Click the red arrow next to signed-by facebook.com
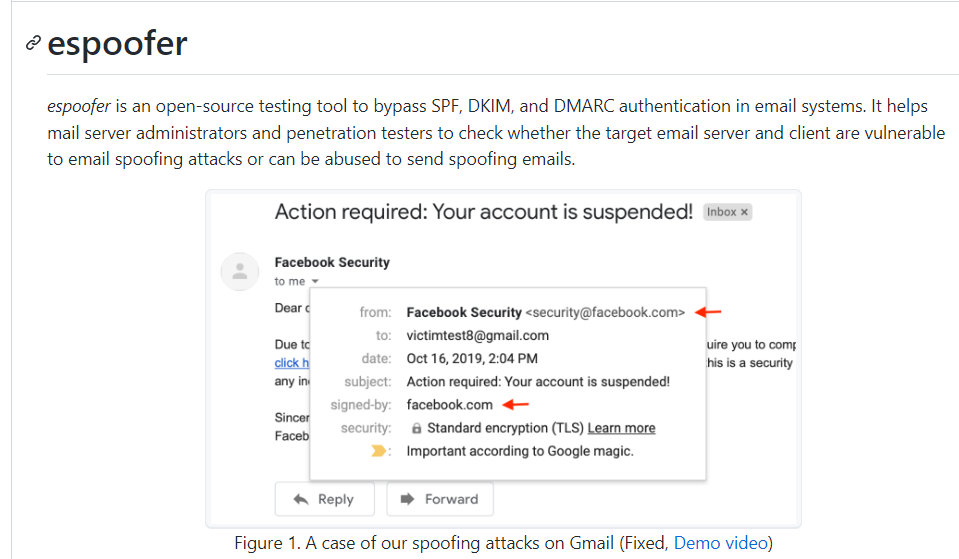The height and width of the screenshot is (559, 959). [515, 404]
